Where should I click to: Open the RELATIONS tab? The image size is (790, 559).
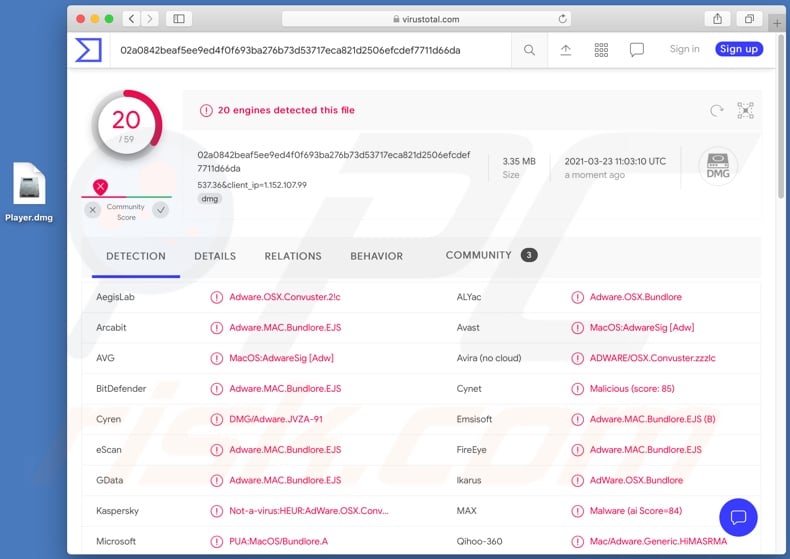[x=293, y=256]
